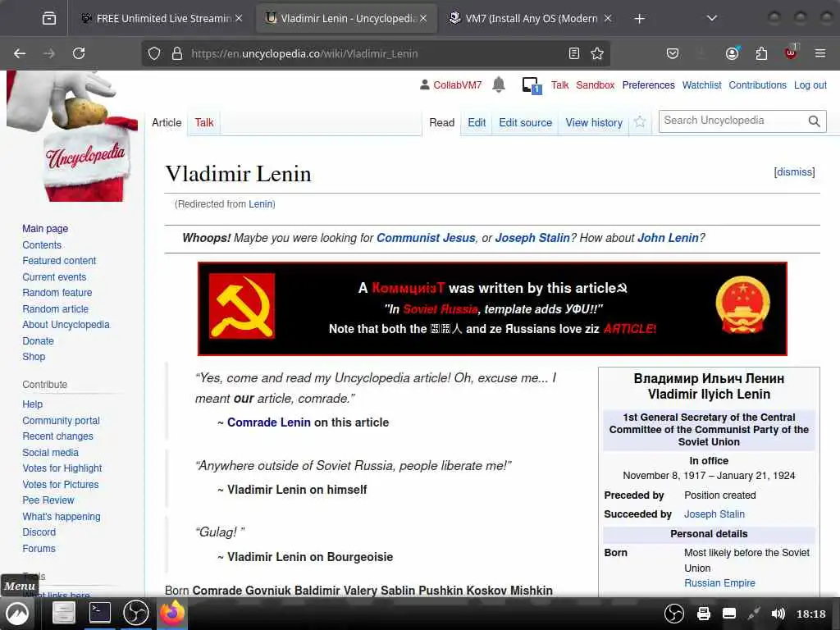Expand the list all tabs chevron

[x=711, y=19]
